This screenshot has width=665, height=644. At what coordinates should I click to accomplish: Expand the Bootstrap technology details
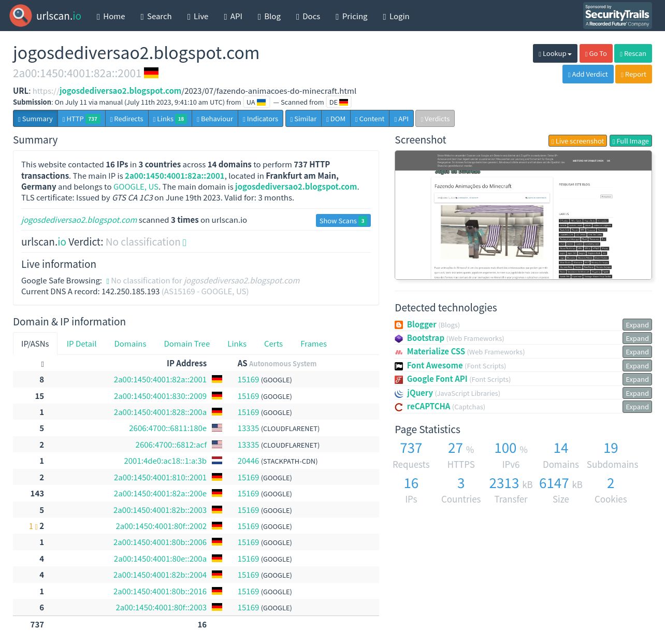point(637,338)
